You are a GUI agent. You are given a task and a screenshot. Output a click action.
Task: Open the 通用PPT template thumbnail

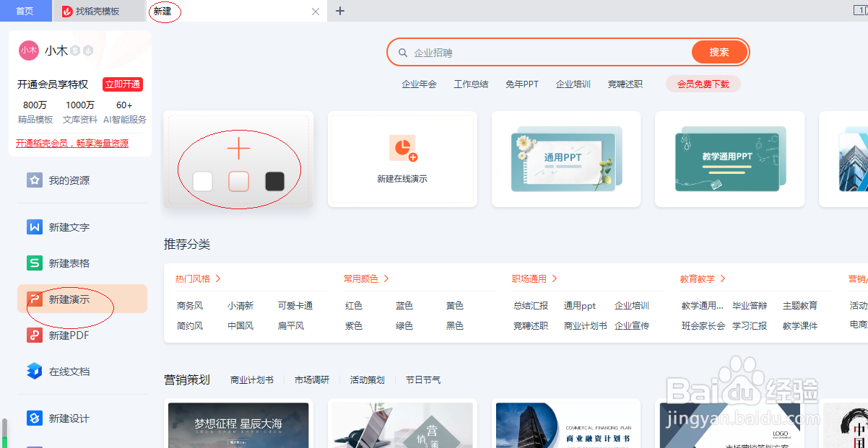(566, 159)
